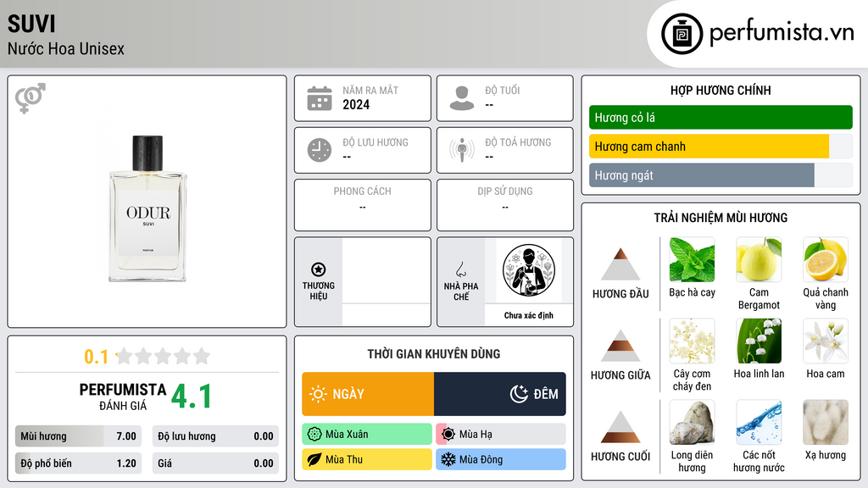This screenshot has width=868, height=488.
Task: Select the Ngày daytime bar
Action: tap(368, 394)
